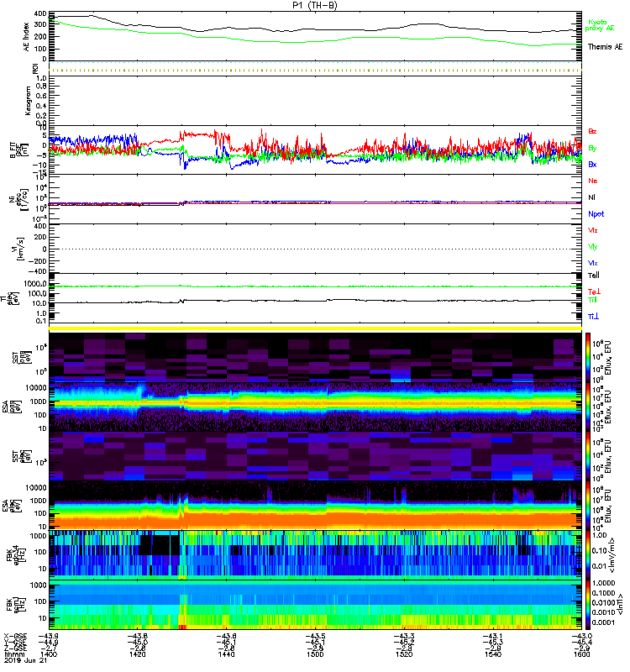Click the blue Viz velocity legend label
The width and height of the screenshot is (630, 672).
point(593,263)
